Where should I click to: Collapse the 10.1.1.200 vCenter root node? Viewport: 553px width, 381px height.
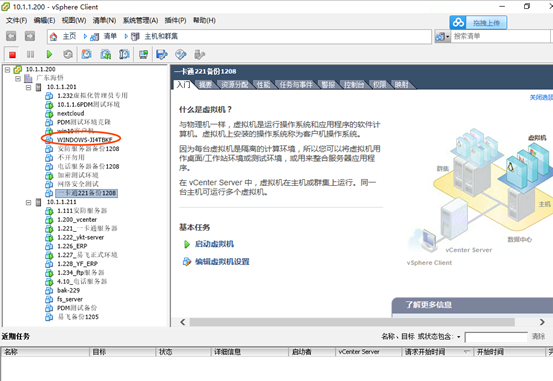7,69
